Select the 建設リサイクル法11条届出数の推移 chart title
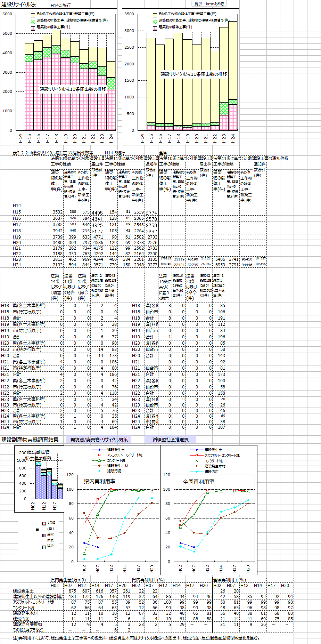Viewport: 321px width, 644px height. (x=194, y=74)
